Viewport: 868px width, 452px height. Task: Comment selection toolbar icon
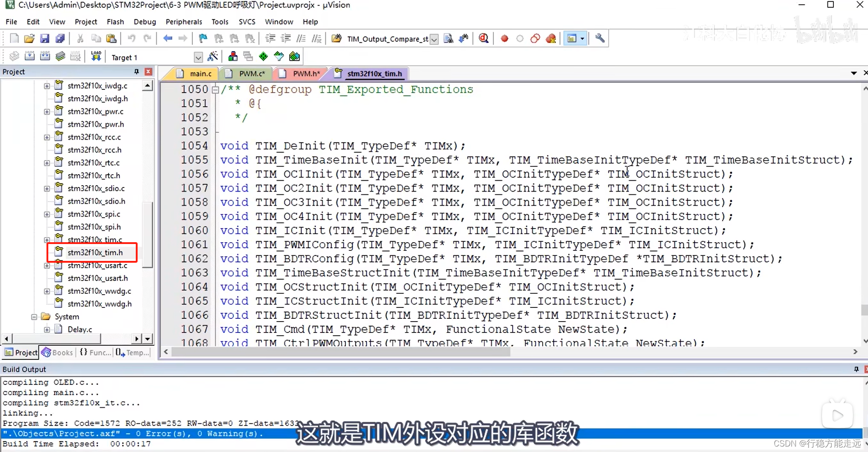(301, 38)
